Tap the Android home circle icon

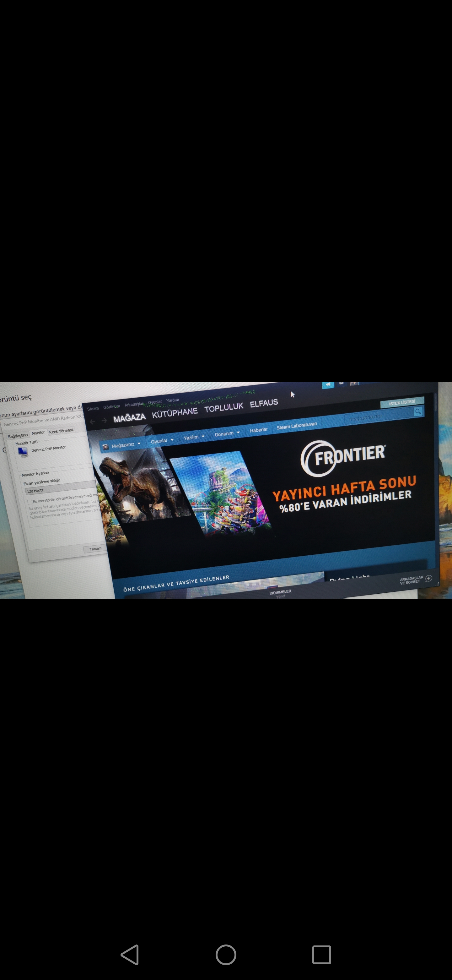pyautogui.click(x=226, y=955)
